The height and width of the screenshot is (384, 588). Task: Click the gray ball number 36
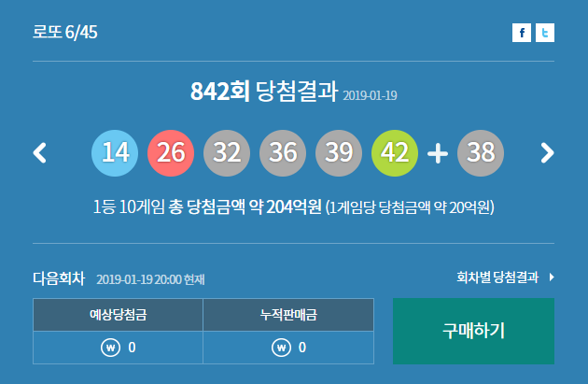283,153
